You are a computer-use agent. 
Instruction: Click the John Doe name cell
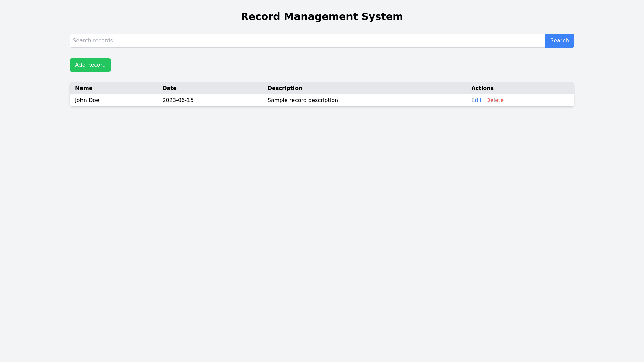[87, 100]
